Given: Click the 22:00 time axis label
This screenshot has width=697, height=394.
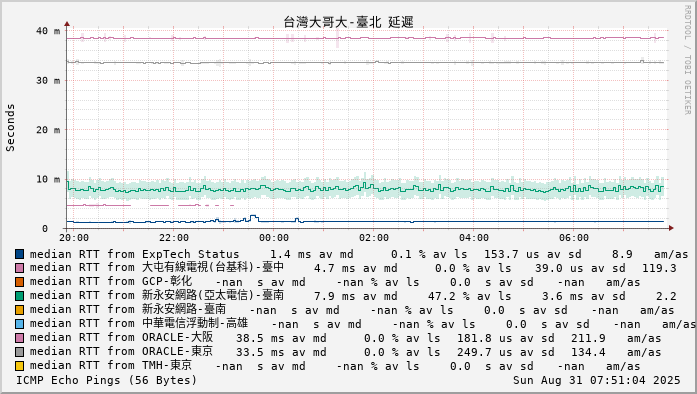Looking at the screenshot, I should pos(174,238).
